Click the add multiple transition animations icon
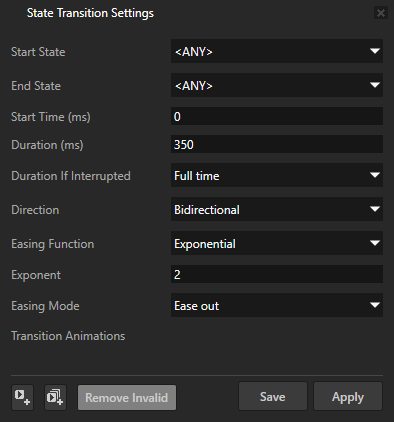The image size is (394, 422). tap(55, 397)
